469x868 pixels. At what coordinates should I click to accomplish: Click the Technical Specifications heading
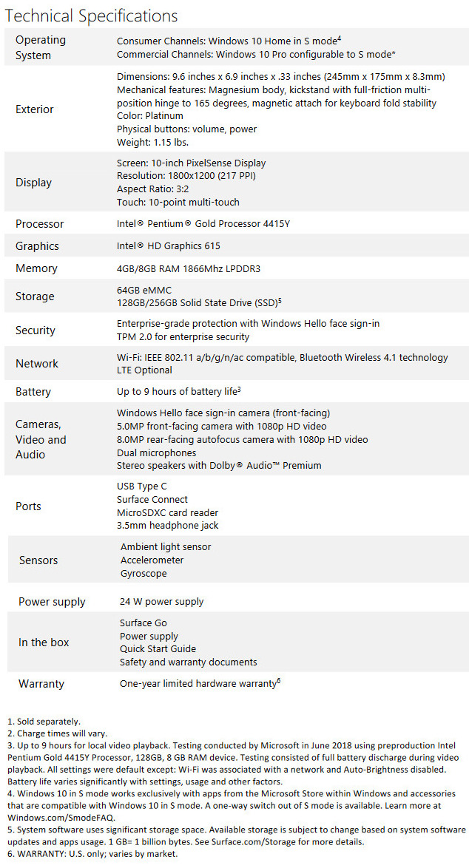(92, 15)
